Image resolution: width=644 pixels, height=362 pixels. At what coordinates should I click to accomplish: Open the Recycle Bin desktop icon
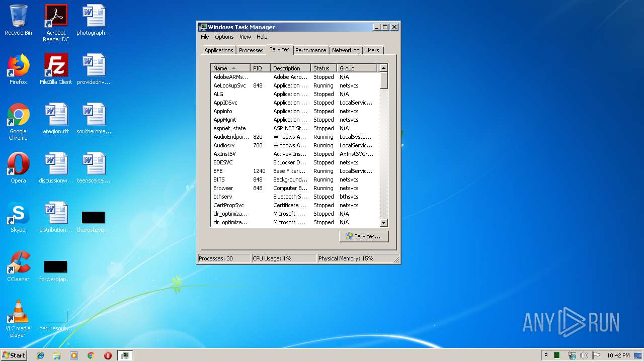[18, 20]
